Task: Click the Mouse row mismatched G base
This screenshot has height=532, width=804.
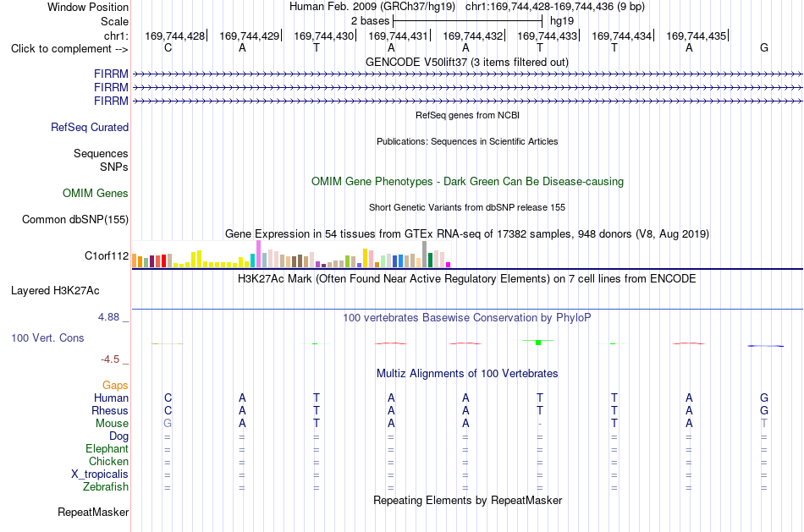Action: click(168, 424)
